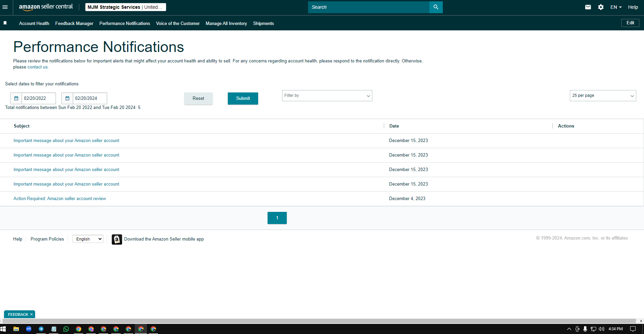644x334 pixels.
Task: Click the horizontal scrollbar right arrow
Action: [x=641, y=321]
